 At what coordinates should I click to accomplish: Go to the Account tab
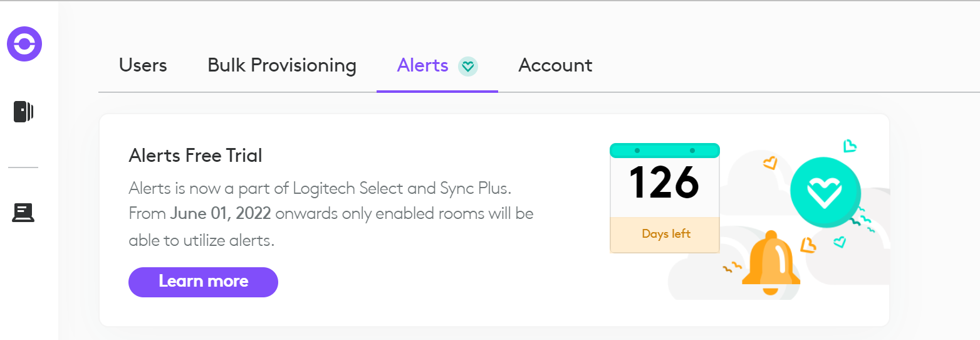(x=555, y=65)
